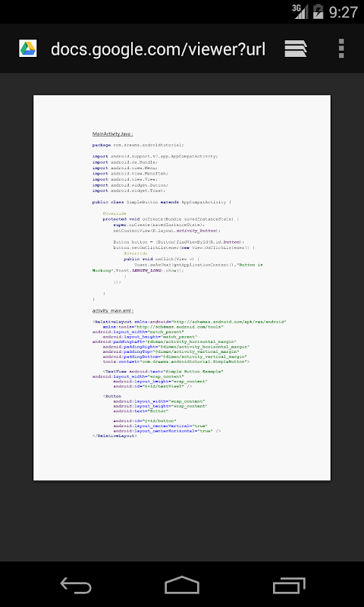The height and width of the screenshot is (607, 364).
Task: Click the "android:layout_centerHorizontal="true"" line
Action: point(167,431)
